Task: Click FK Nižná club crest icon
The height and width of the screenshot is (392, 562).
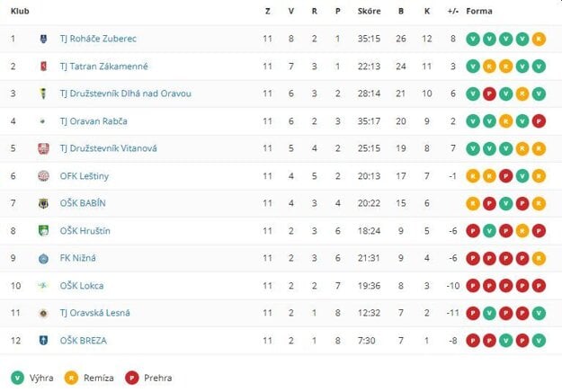Action: [44, 259]
